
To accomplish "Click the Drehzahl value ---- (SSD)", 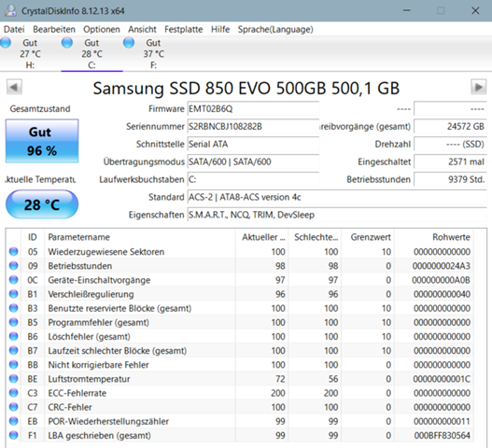I will (x=450, y=144).
